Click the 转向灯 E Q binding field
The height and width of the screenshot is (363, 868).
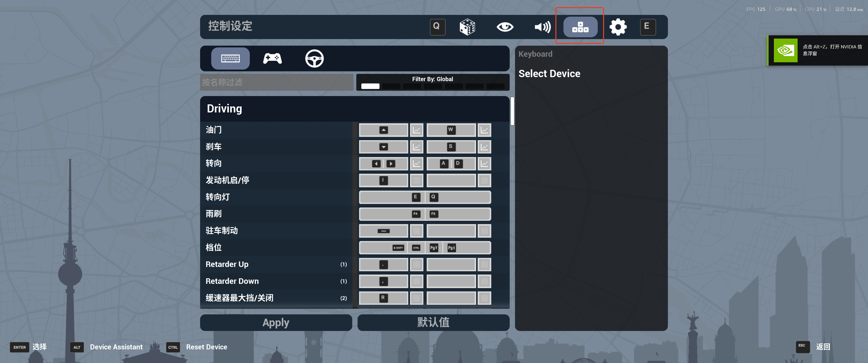pos(425,197)
